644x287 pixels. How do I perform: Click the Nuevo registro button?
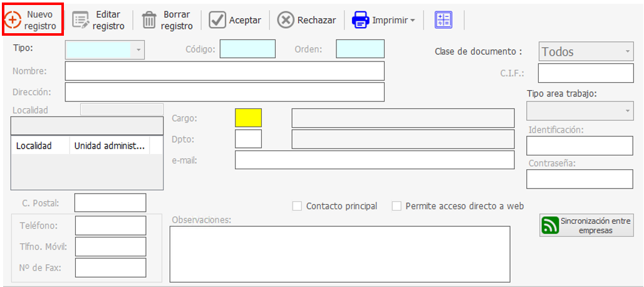tap(33, 19)
